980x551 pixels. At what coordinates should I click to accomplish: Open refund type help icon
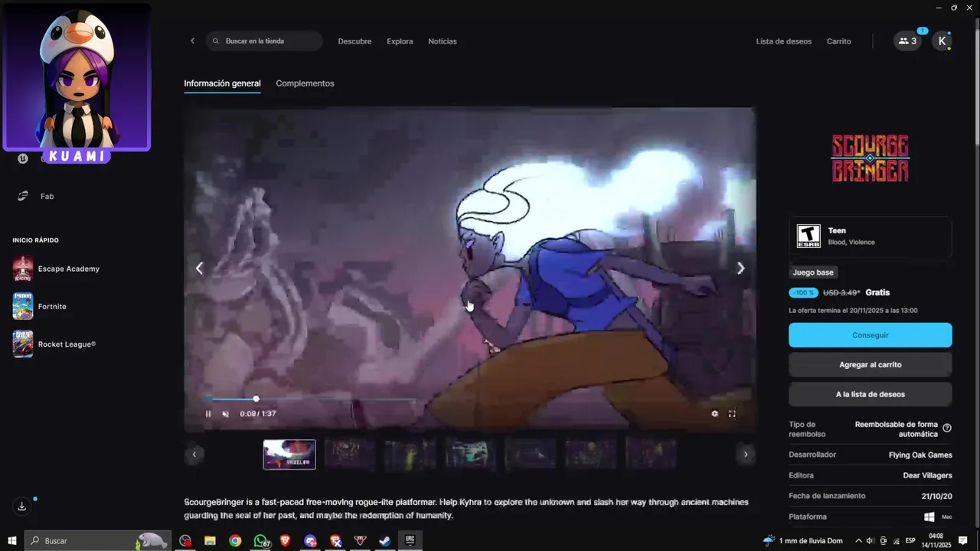[947, 429]
